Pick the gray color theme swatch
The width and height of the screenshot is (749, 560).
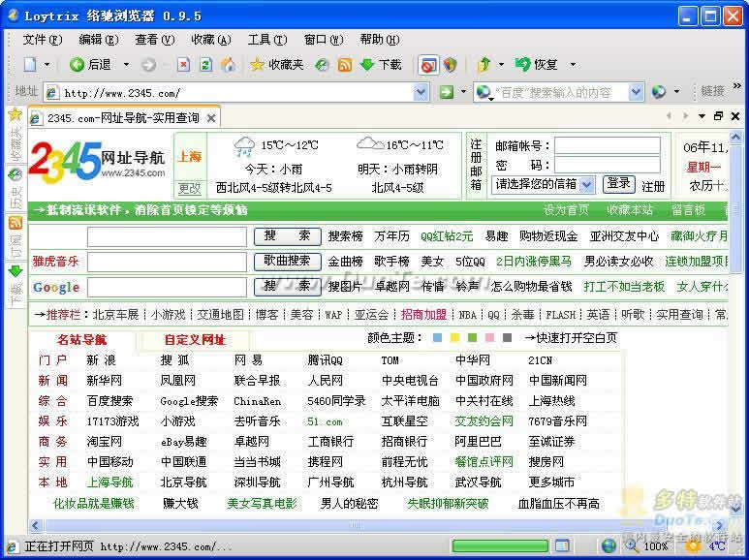click(x=508, y=338)
